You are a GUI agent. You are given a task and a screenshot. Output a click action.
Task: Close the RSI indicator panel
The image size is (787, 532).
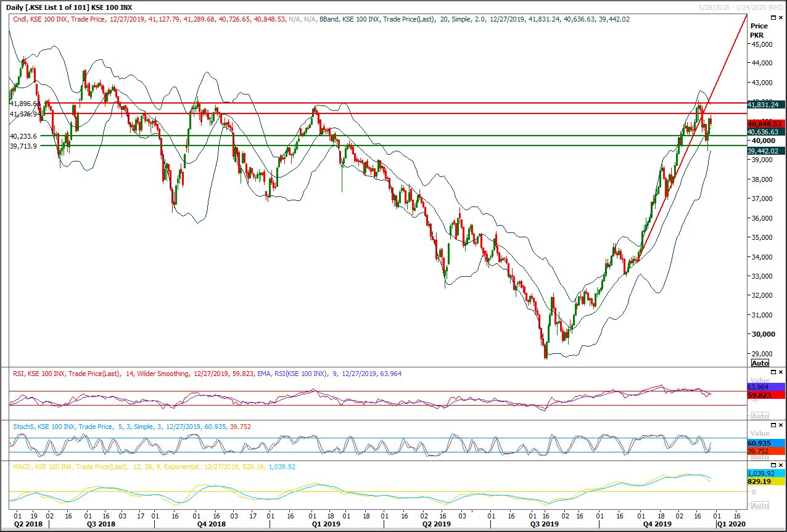coord(781,374)
